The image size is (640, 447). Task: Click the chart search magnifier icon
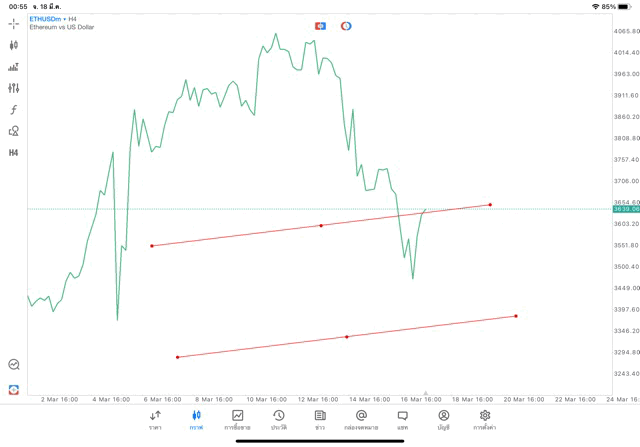click(13, 365)
